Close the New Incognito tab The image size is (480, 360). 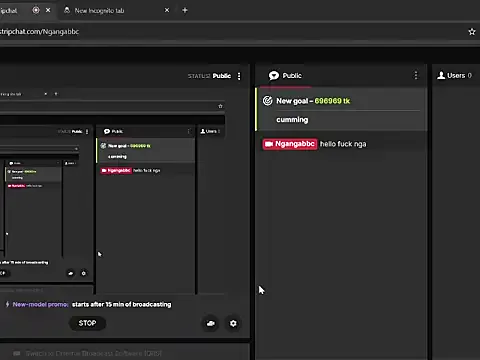(x=167, y=10)
